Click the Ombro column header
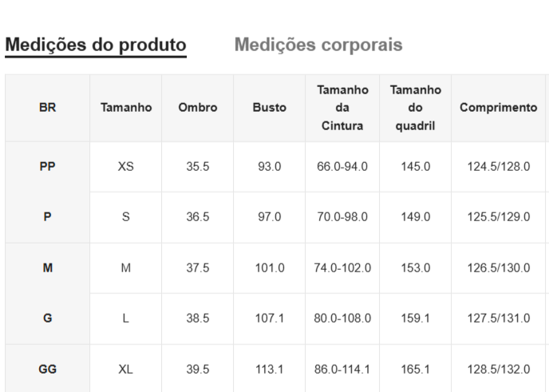Viewport: 549px width, 392px height. point(198,108)
